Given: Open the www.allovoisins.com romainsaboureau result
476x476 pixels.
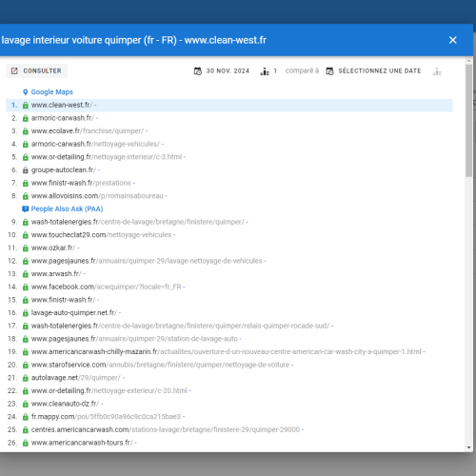Looking at the screenshot, I should pyautogui.click(x=97, y=196).
